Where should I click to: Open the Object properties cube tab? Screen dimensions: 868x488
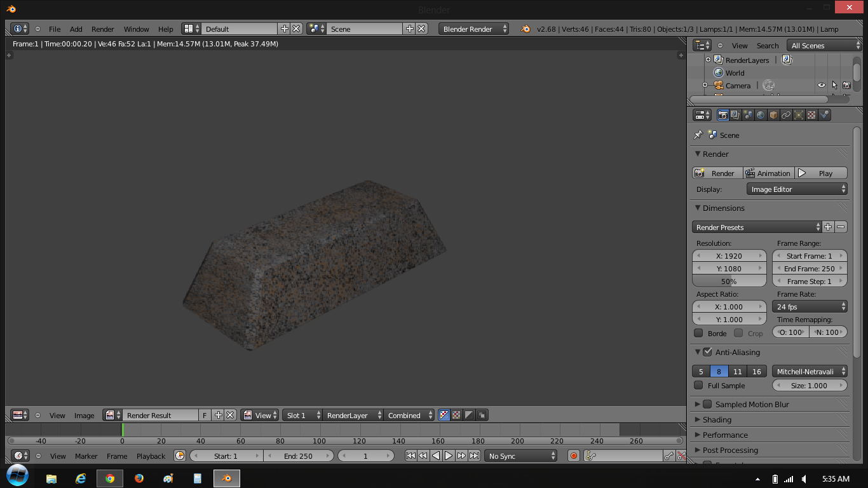click(x=773, y=115)
